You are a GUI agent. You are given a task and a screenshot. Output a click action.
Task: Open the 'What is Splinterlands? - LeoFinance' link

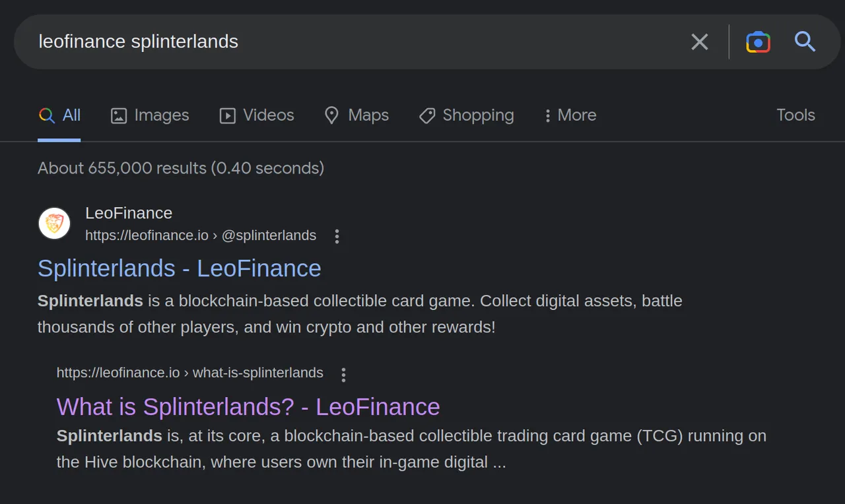pyautogui.click(x=248, y=407)
